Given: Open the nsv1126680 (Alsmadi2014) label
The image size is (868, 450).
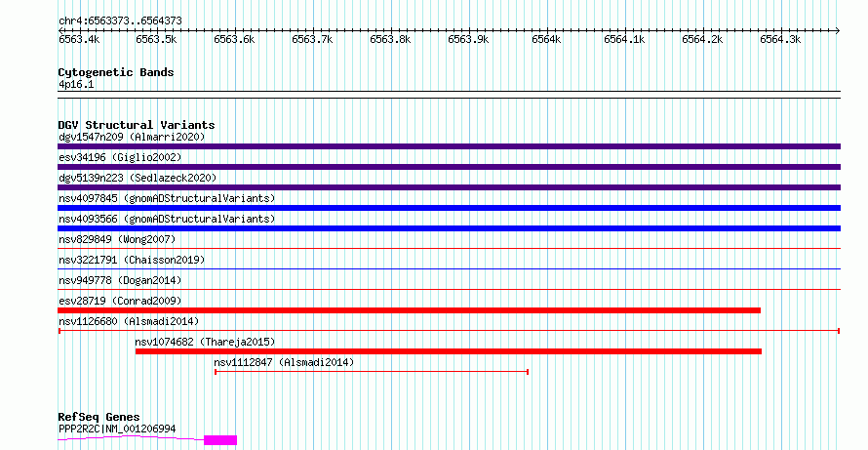Looking at the screenshot, I should (x=129, y=321).
